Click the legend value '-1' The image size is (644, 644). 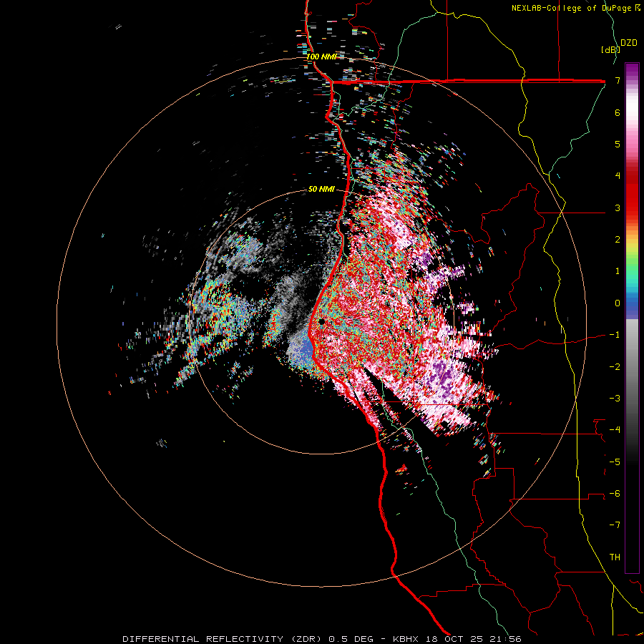point(615,335)
